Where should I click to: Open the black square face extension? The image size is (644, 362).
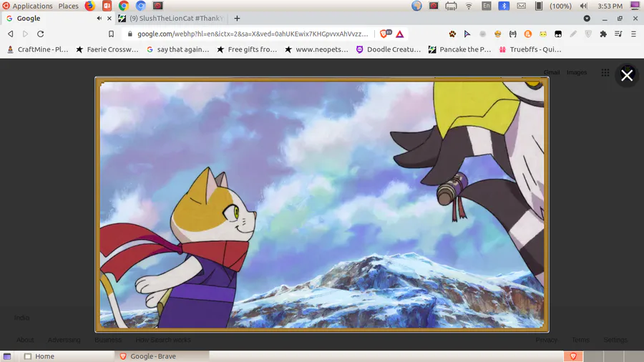558,34
